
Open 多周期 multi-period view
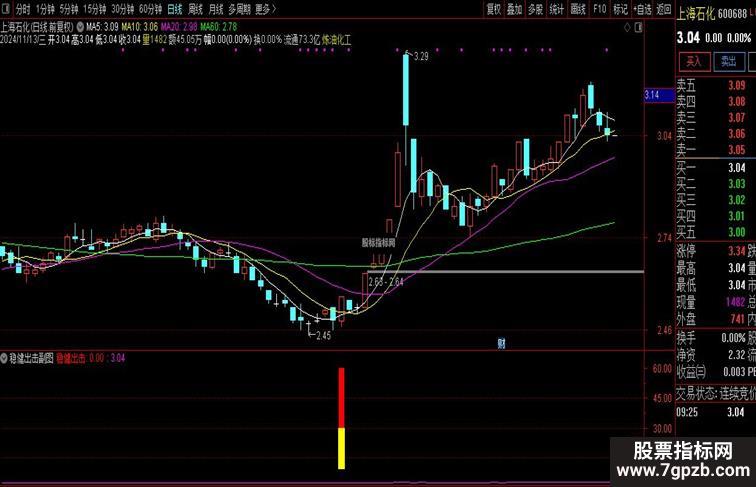239,9
